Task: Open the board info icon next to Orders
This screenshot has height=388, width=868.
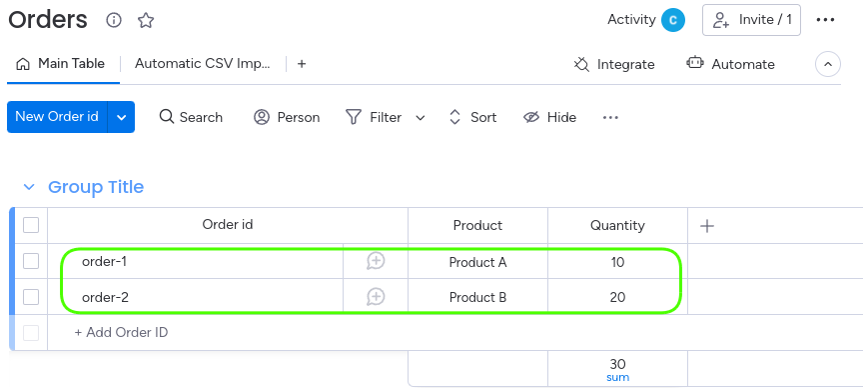Action: coord(114,21)
